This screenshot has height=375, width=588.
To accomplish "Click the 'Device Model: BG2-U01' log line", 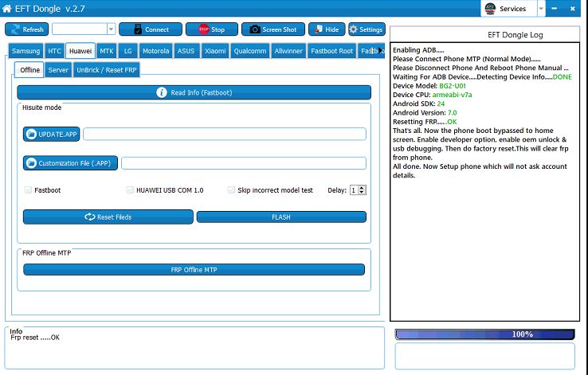I will point(429,86).
